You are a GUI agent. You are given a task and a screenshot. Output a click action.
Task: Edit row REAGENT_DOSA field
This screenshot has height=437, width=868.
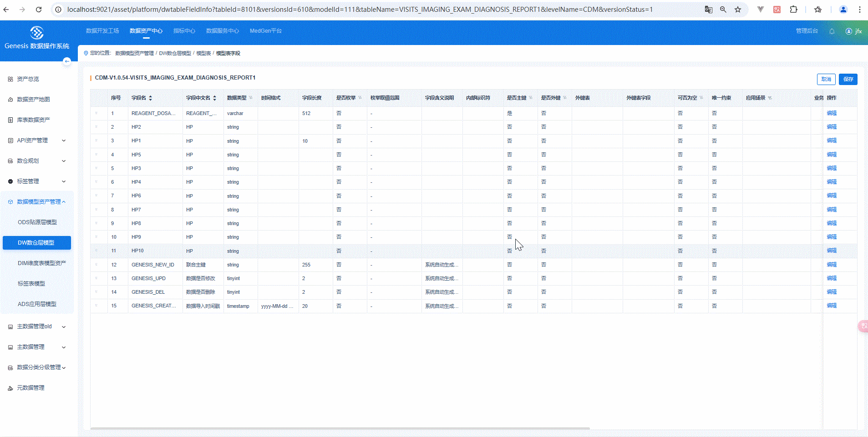click(x=832, y=113)
